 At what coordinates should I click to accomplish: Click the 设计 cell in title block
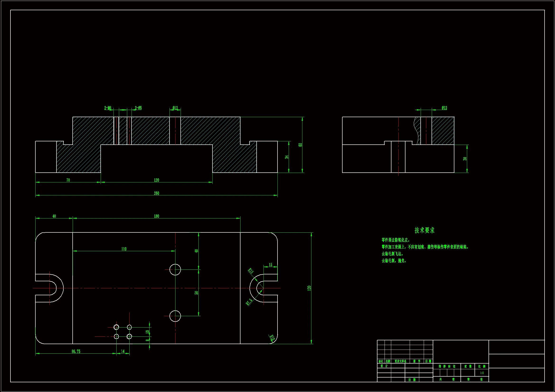(x=384, y=366)
